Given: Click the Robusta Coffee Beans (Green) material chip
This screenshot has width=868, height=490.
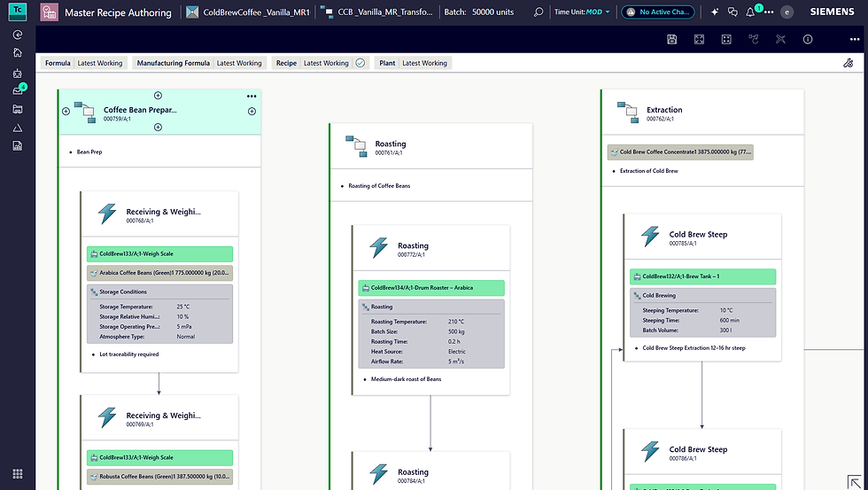Looking at the screenshot, I should [160, 477].
